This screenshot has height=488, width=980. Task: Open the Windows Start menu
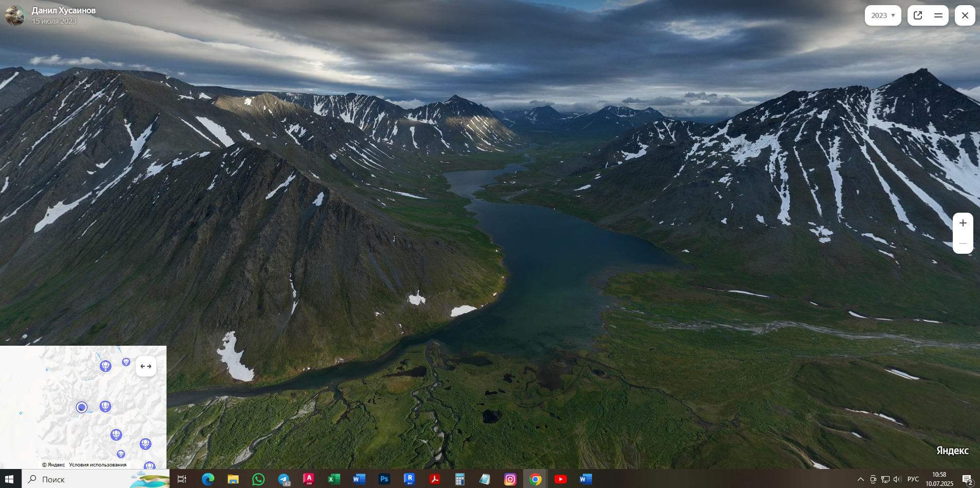9,479
